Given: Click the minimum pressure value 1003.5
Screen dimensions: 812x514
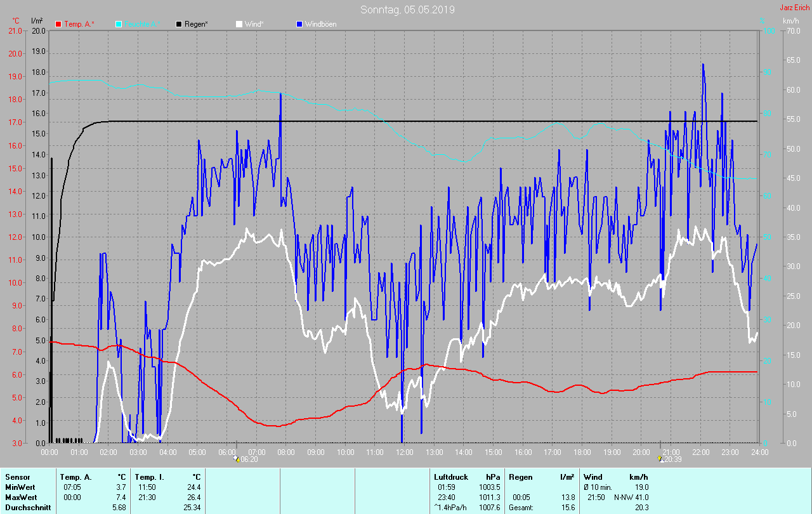Looking at the screenshot, I should coord(490,487).
